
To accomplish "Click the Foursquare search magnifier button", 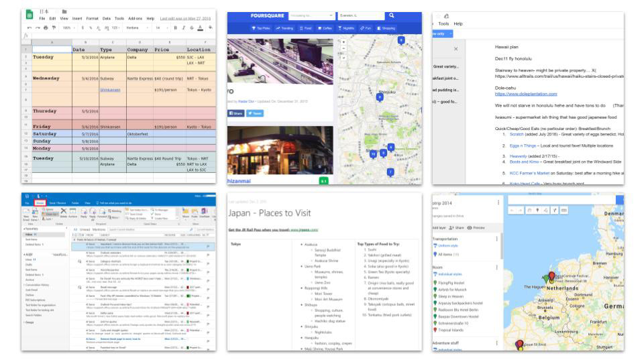I will pos(392,15).
